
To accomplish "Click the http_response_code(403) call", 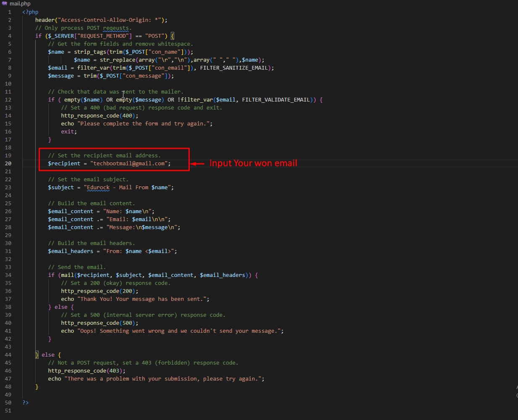I will point(86,371).
